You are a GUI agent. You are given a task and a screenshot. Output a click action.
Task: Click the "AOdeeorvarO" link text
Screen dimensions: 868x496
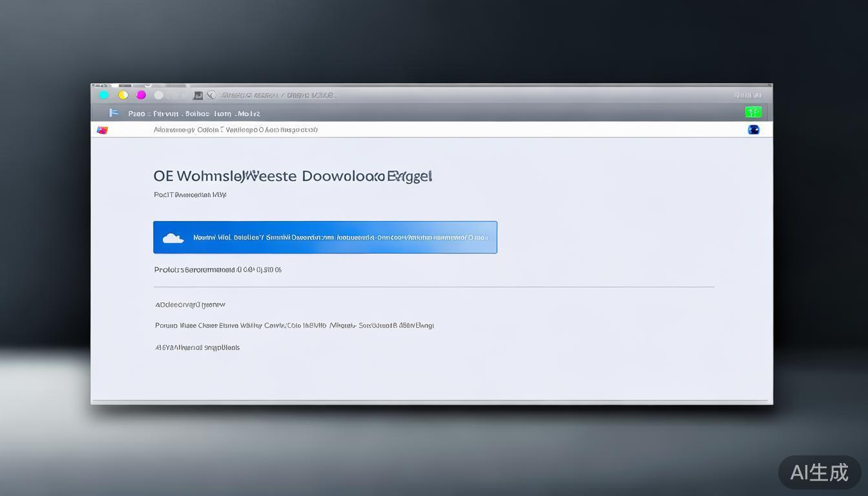190,305
